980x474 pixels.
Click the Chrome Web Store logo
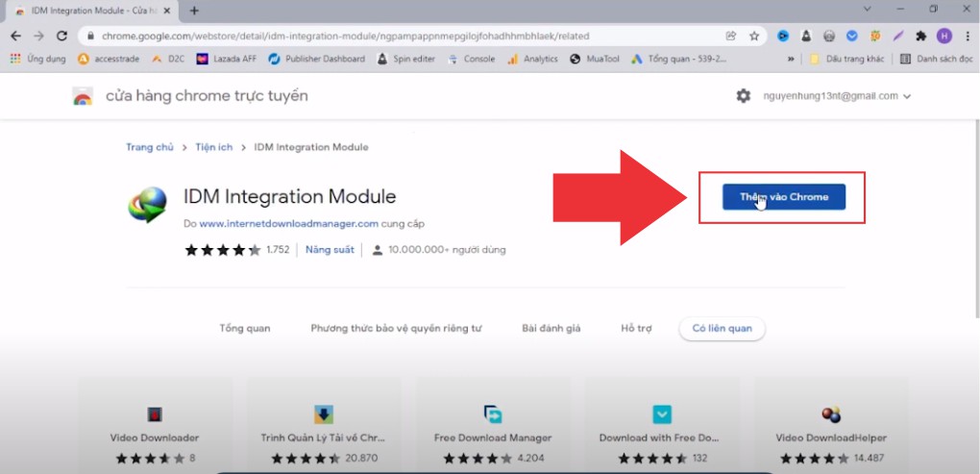83,96
